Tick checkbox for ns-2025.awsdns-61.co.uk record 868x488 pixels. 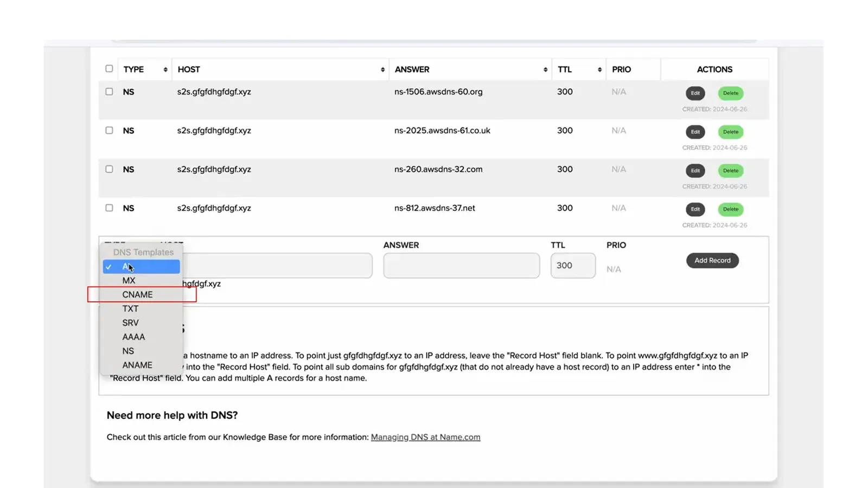tap(109, 130)
